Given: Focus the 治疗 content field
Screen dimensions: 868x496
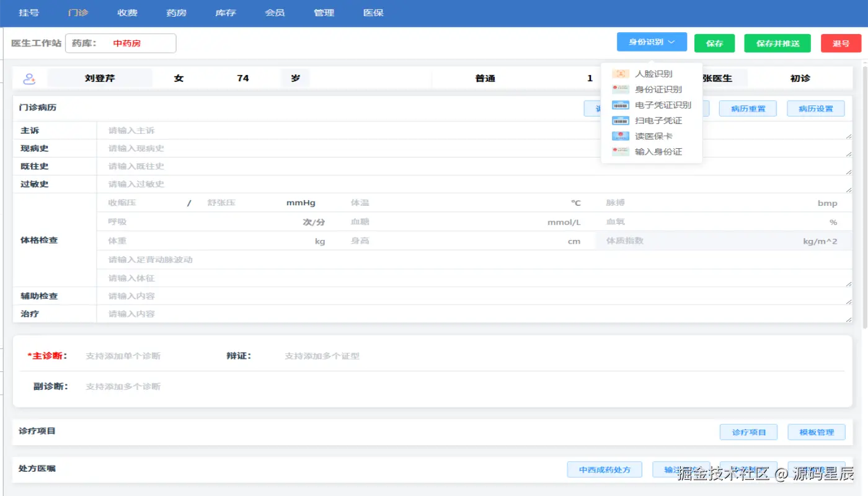Looking at the screenshot, I should coord(474,314).
